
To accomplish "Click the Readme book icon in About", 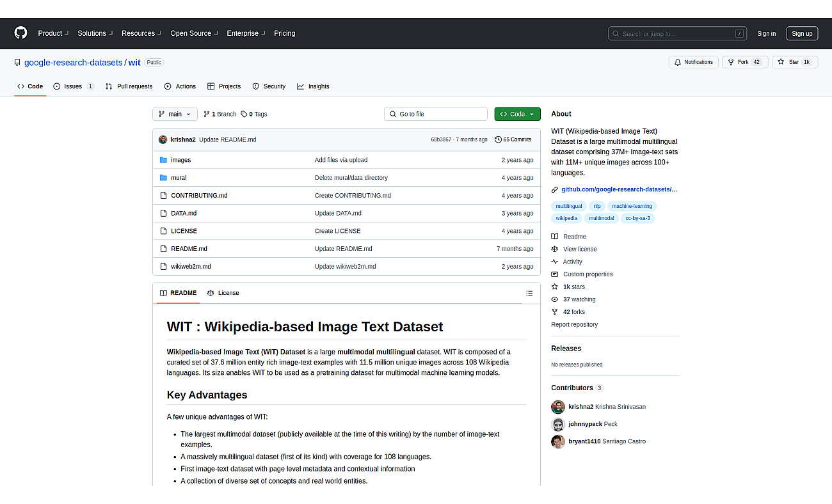I will click(x=555, y=237).
